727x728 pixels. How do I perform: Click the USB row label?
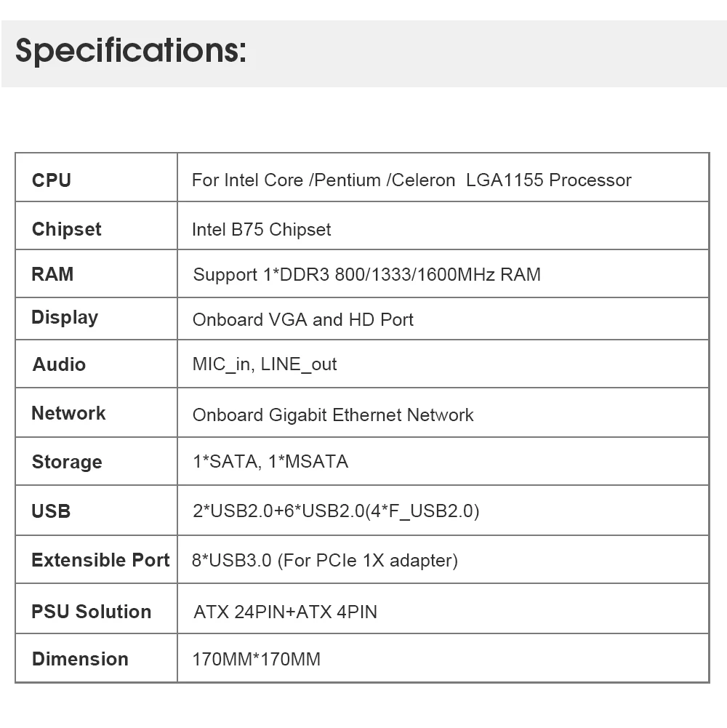(x=51, y=511)
